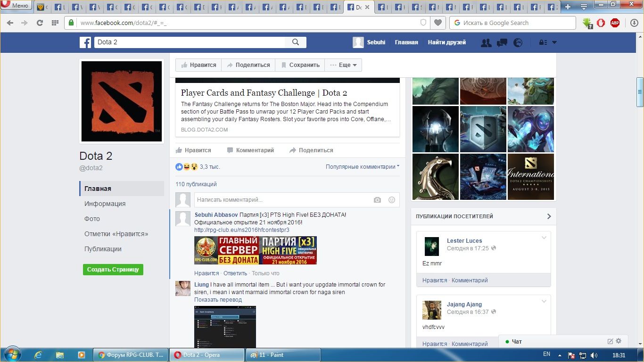This screenshot has height=362, width=644.
Task: Open the Популярные комментарии sort dropdown
Action: (362, 167)
